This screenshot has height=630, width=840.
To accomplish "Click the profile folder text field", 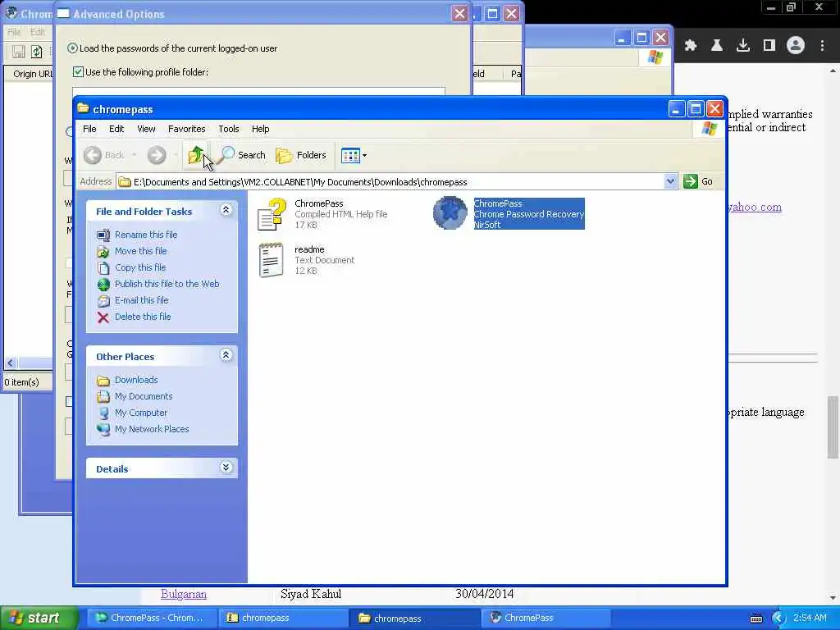I will click(258, 92).
